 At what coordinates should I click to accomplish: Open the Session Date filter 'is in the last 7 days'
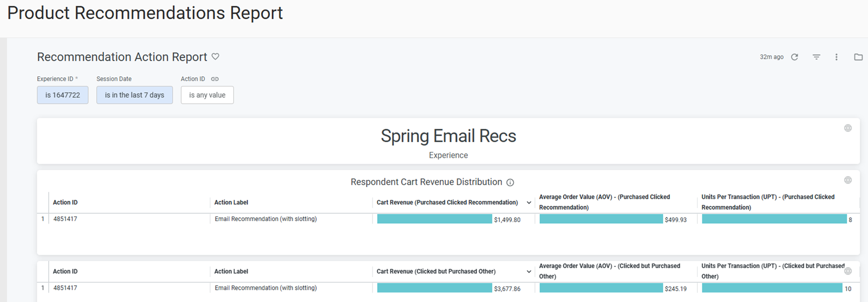[134, 95]
